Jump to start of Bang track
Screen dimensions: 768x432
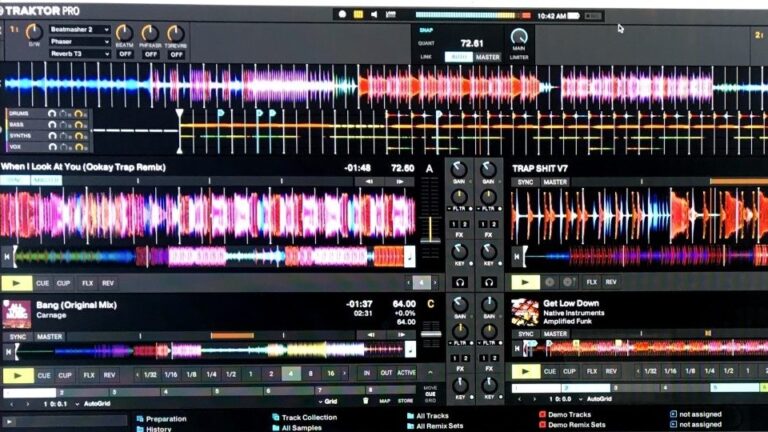[8, 351]
